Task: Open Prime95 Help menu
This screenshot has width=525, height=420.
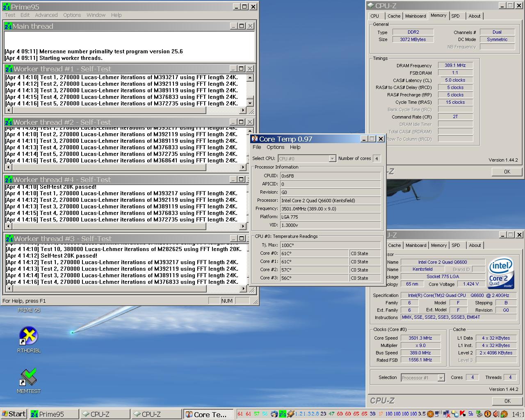Action: click(116, 15)
